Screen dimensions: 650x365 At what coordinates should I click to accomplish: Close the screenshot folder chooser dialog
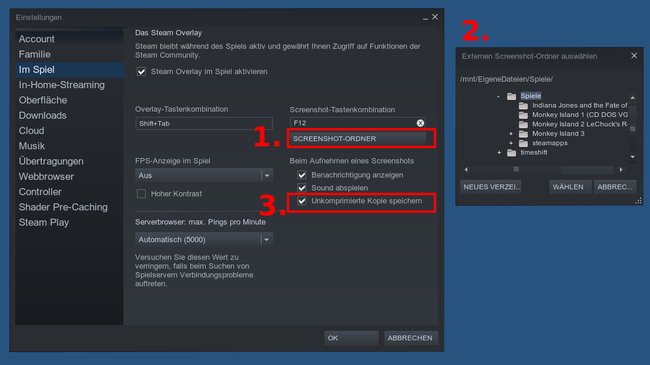634,56
